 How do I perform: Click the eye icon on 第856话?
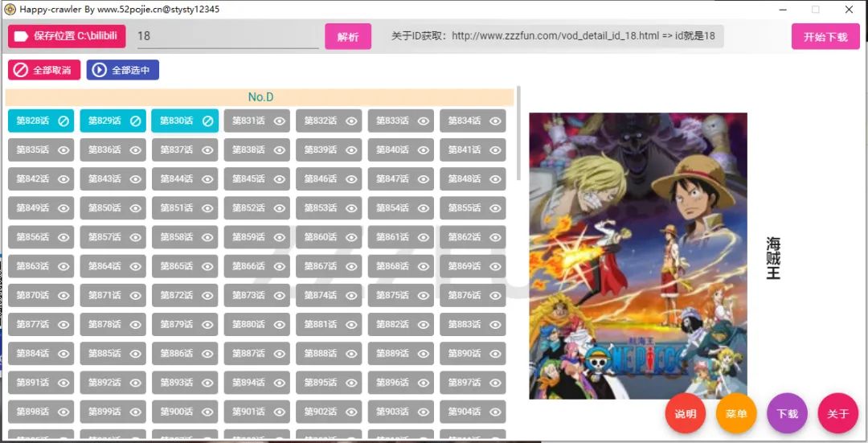63,237
